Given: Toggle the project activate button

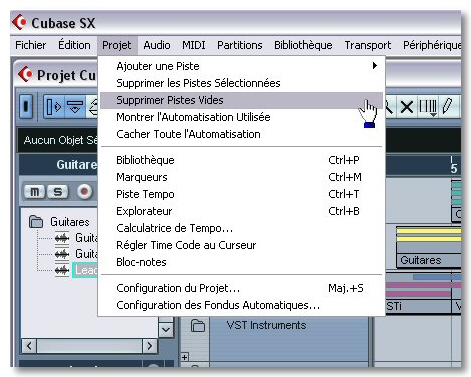Looking at the screenshot, I should pos(26,107).
